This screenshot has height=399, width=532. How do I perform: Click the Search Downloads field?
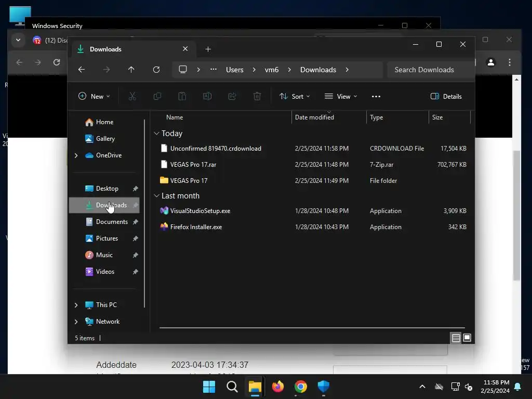click(431, 70)
